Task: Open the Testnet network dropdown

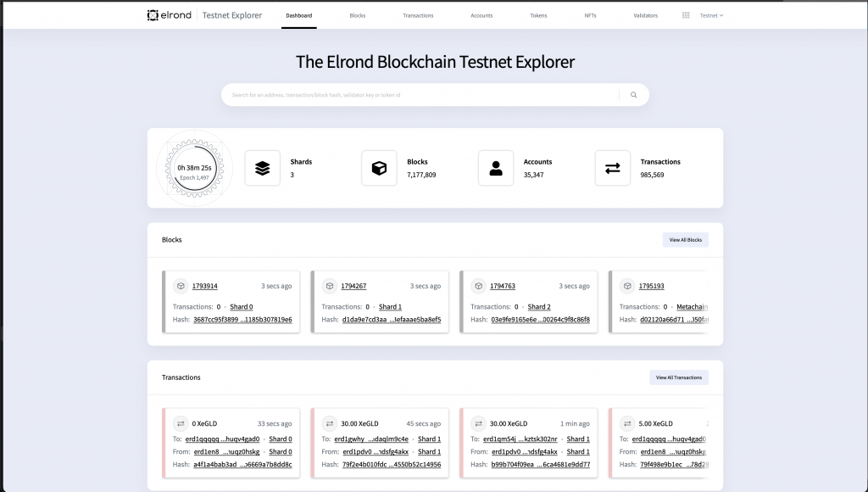Action: click(711, 15)
